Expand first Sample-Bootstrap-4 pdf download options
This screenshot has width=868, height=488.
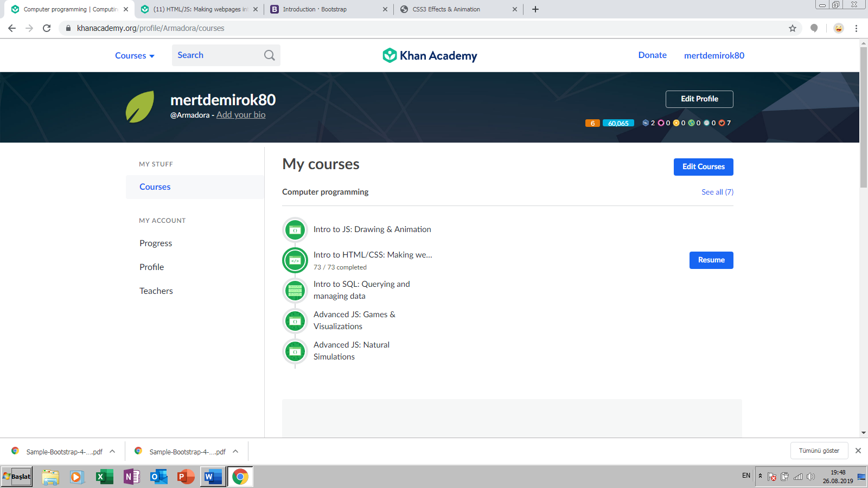(x=112, y=451)
